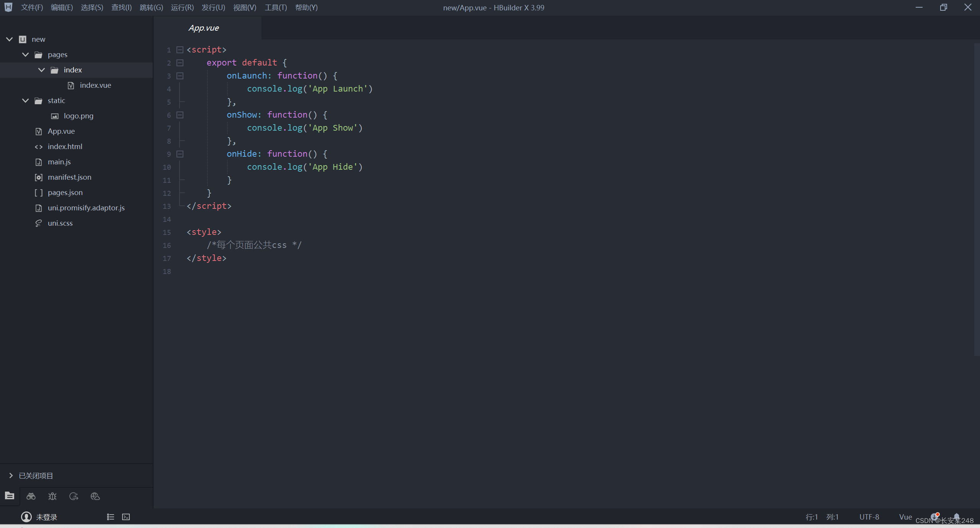Open the binoculars search panel icon
980x528 pixels.
[31, 496]
